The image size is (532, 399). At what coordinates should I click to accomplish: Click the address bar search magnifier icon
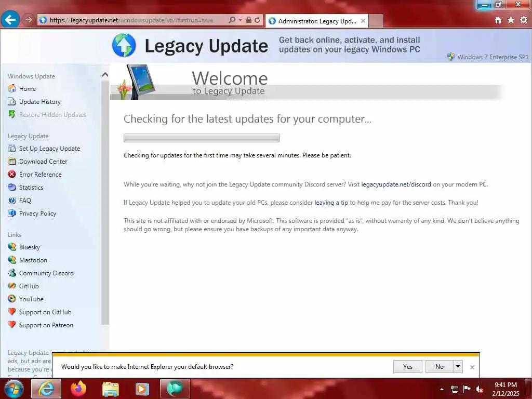tap(232, 20)
